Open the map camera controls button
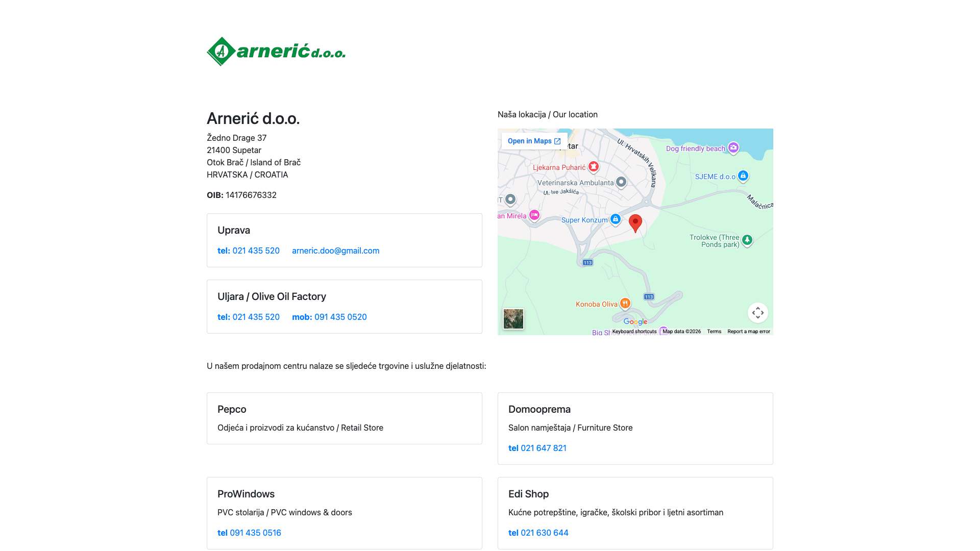 758,313
